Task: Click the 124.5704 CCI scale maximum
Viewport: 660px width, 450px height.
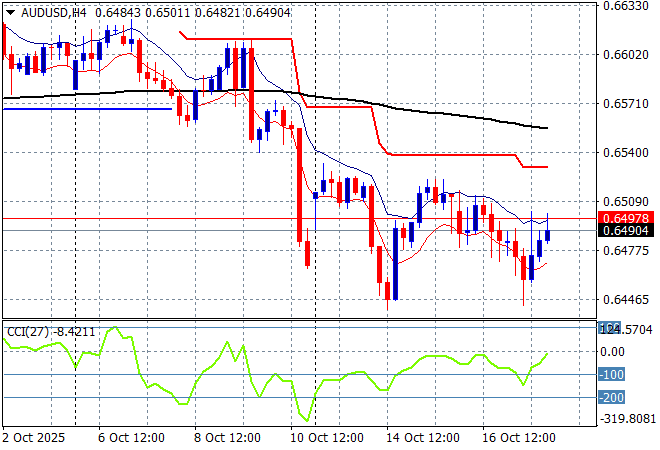Action: click(x=625, y=329)
